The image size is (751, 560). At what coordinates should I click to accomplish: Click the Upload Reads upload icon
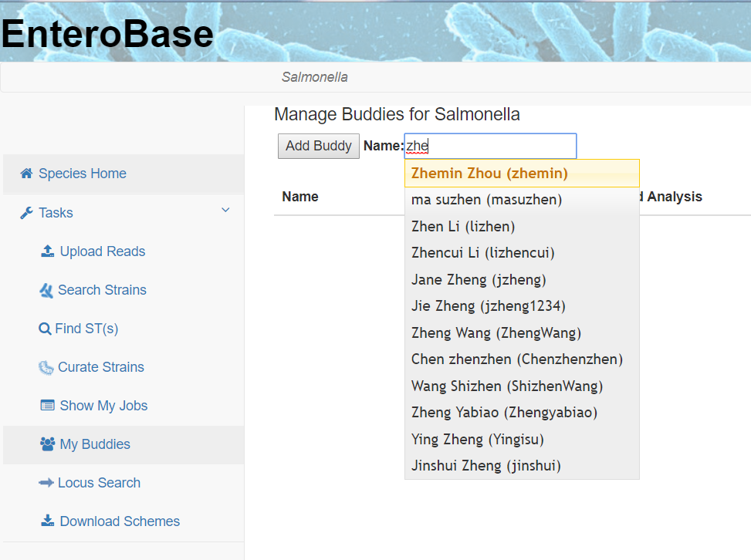[47, 251]
